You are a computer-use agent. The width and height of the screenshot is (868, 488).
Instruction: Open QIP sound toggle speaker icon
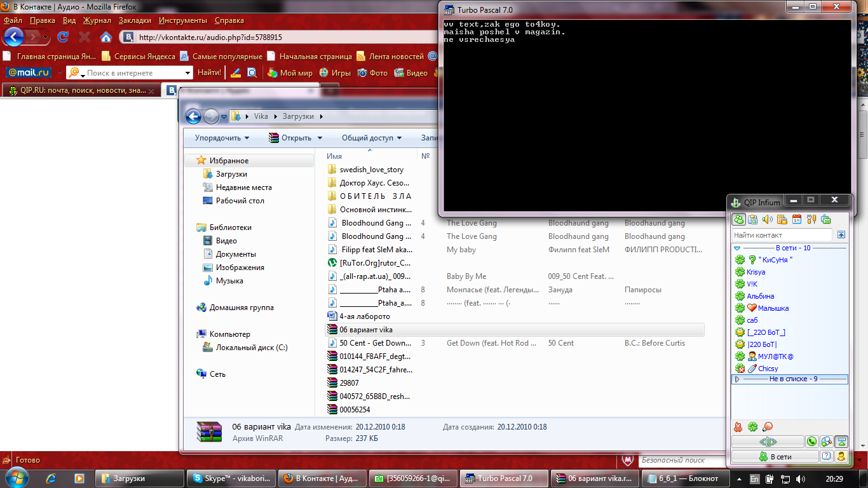tap(767, 220)
